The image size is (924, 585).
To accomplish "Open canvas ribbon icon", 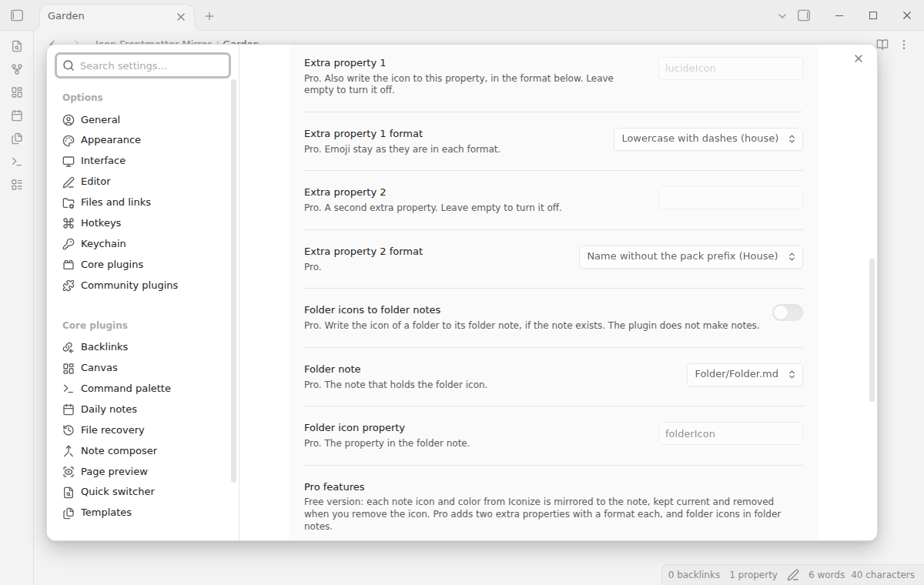I will pyautogui.click(x=17, y=92).
